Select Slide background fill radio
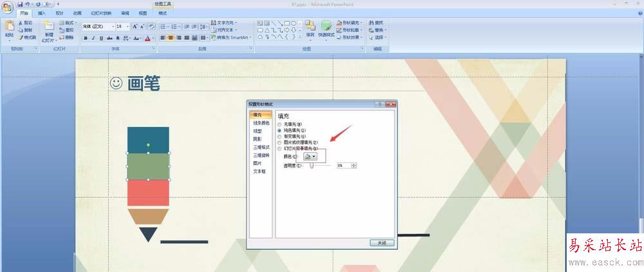644x272 pixels. pyautogui.click(x=279, y=148)
